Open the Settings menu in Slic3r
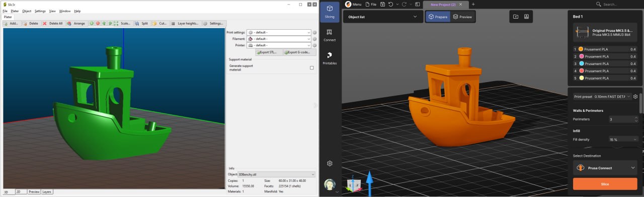This screenshot has width=644, height=197. click(x=40, y=11)
